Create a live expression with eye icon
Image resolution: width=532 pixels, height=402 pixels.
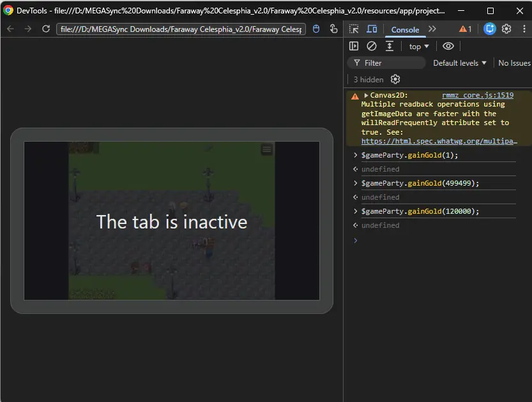448,46
